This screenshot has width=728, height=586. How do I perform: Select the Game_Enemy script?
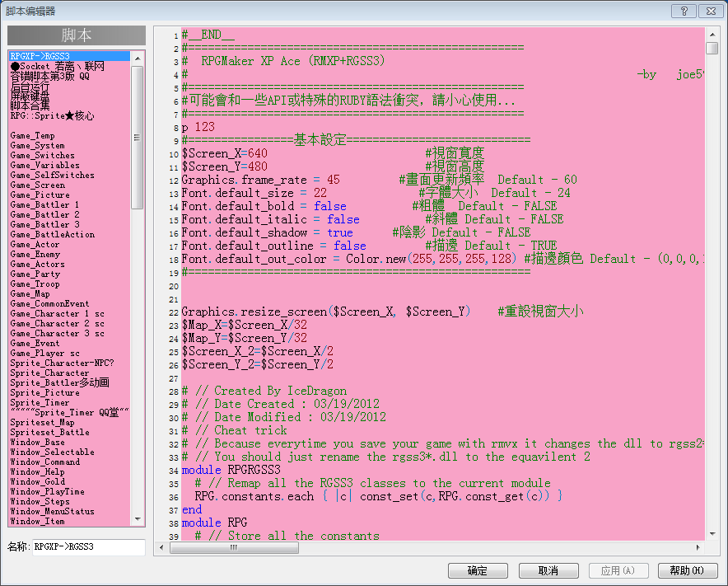70,254
